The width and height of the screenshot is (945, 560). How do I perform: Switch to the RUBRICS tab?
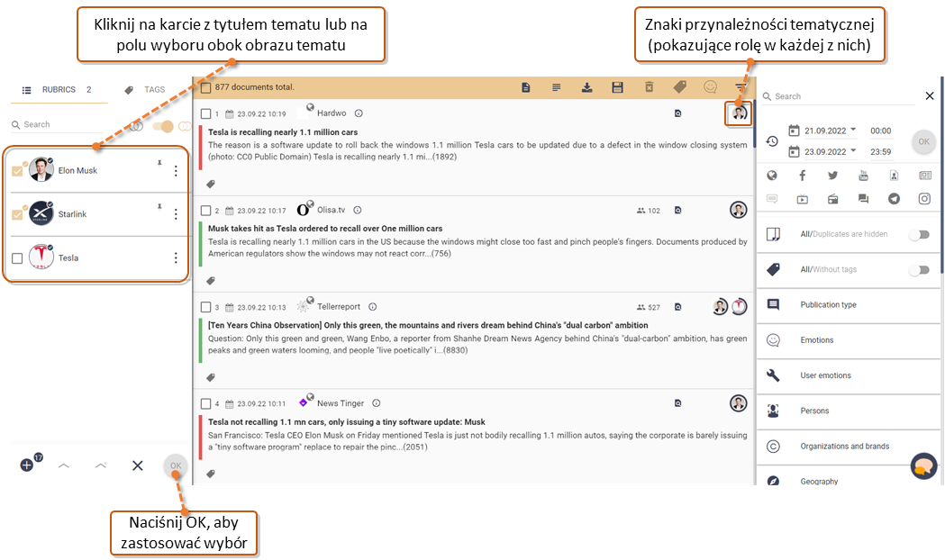(x=59, y=90)
